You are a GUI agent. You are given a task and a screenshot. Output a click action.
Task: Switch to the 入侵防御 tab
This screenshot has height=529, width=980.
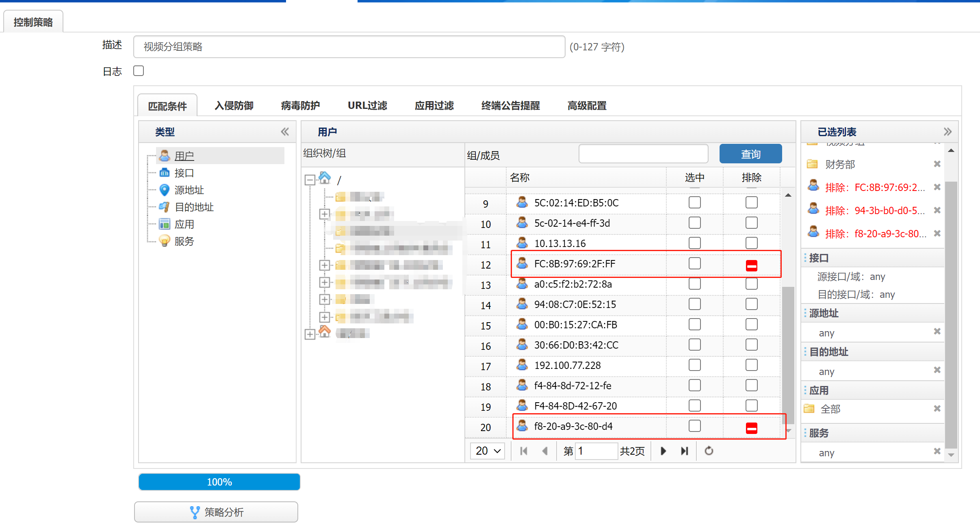[234, 106]
